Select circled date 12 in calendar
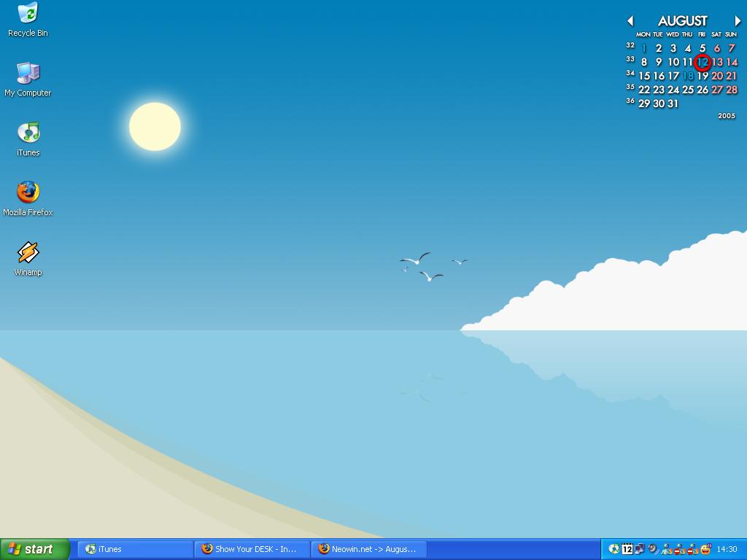 point(703,62)
